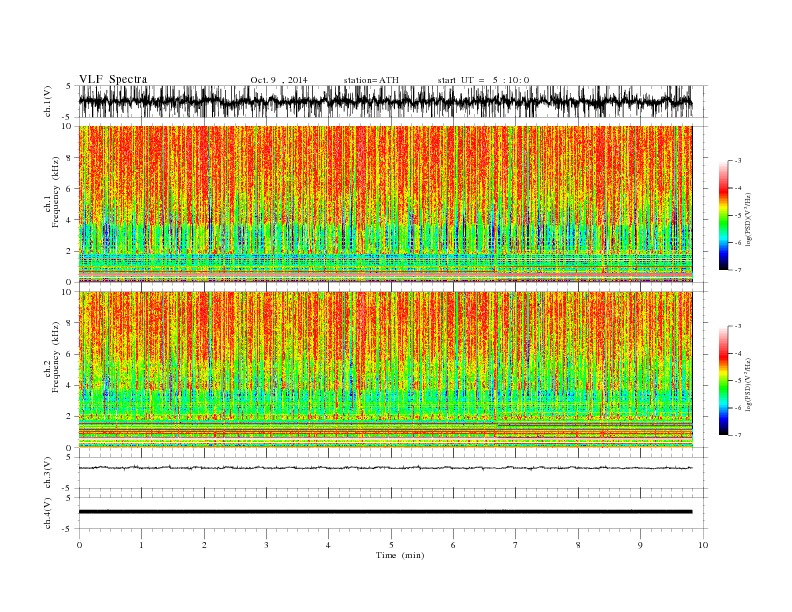792x612 pixels.
Task: Click the ch.1 waveform trace panel
Action: tap(392, 101)
